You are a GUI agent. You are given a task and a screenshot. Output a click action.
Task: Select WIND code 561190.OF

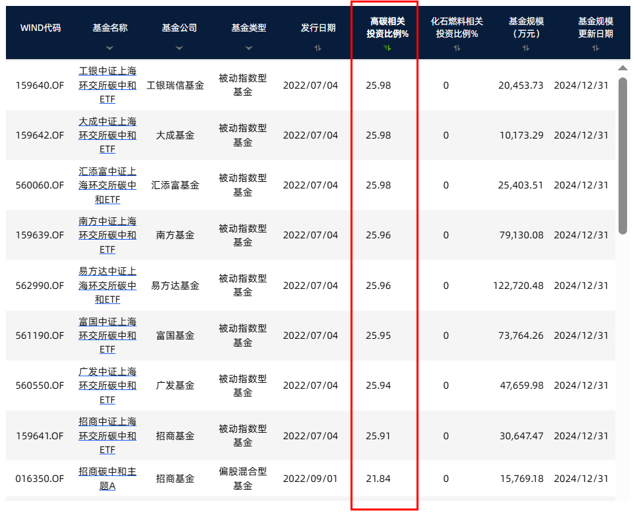tap(40, 336)
